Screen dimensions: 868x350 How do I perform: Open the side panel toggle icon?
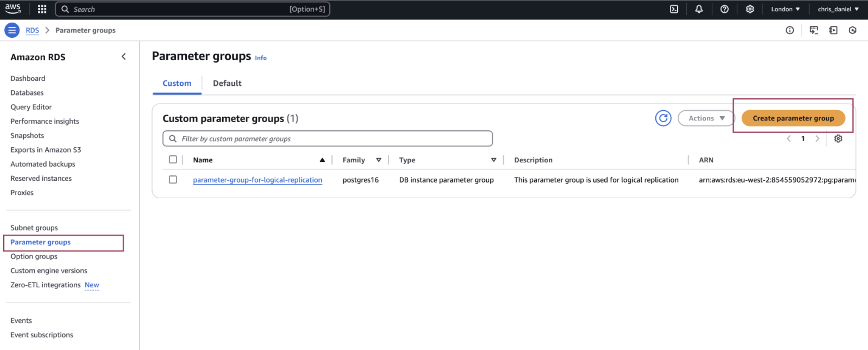pyautogui.click(x=833, y=30)
